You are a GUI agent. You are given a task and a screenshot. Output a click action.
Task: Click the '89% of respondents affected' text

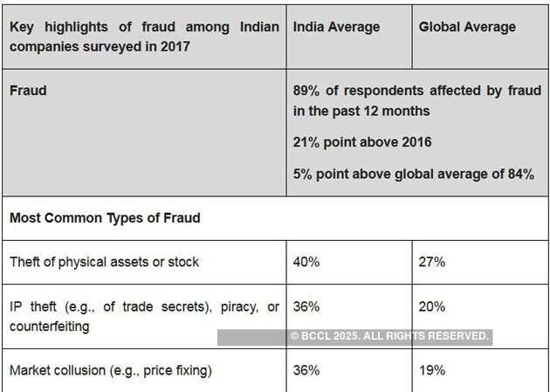click(417, 90)
